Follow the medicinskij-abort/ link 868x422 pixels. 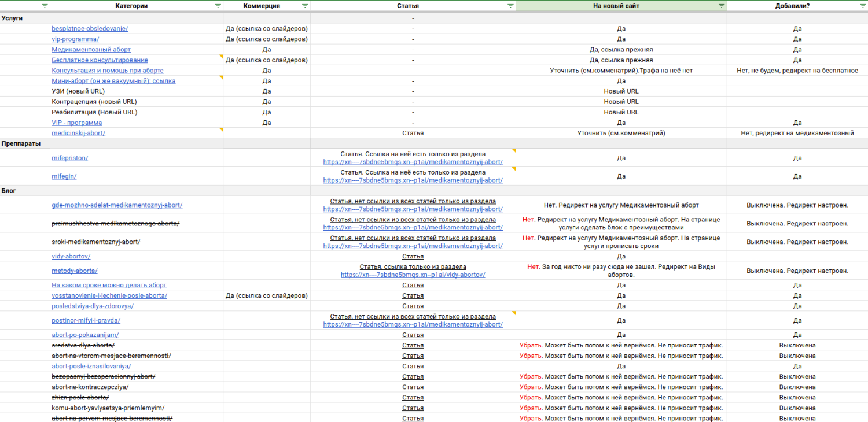[79, 133]
